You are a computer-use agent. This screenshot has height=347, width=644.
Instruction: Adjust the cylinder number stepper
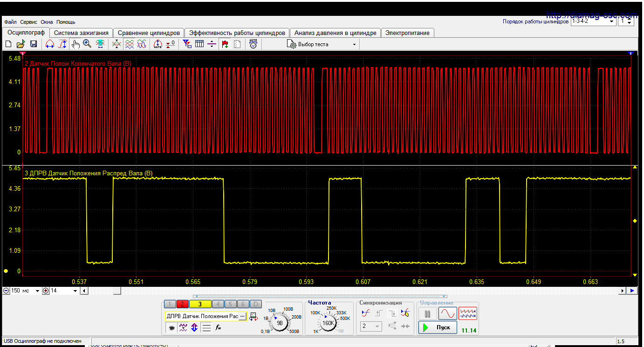coord(630,21)
